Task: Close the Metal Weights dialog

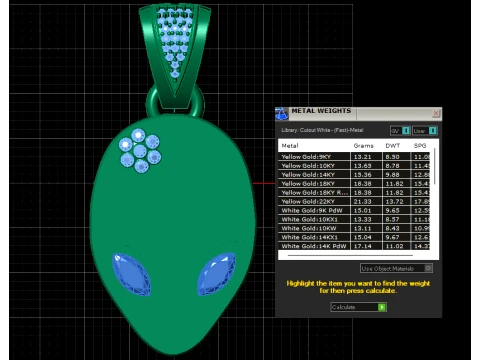Action: 436,114
